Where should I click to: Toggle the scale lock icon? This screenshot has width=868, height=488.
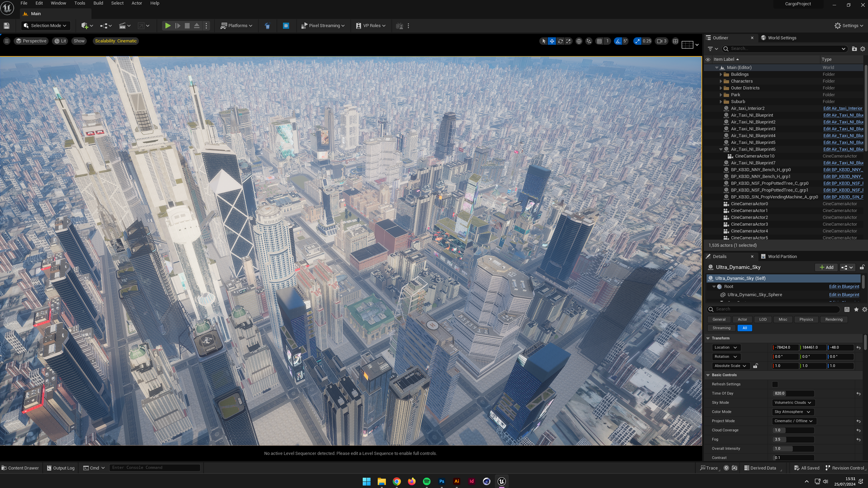[x=755, y=366]
